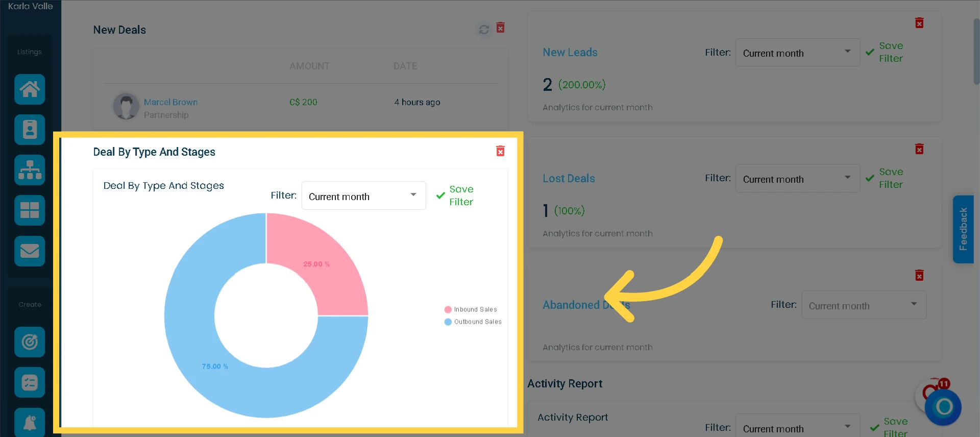Open the New Leads link
980x437 pixels.
click(570, 52)
